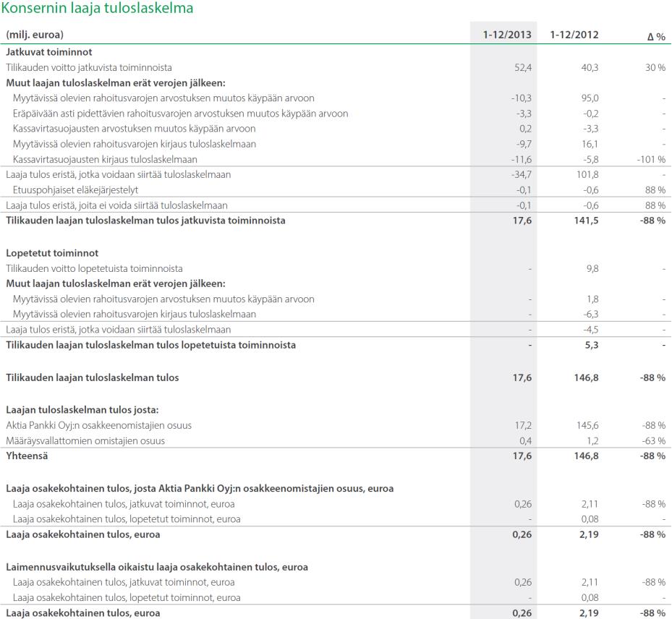Select 'Tilikauden voitto lopetetuista toiminnoista' row label

tap(94, 268)
